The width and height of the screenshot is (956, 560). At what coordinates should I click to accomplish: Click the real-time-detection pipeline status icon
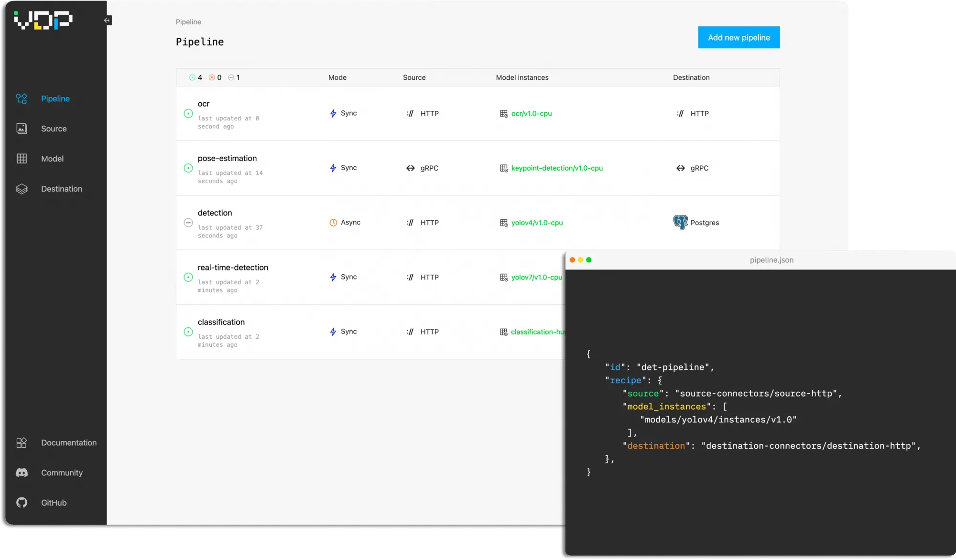[x=188, y=277]
